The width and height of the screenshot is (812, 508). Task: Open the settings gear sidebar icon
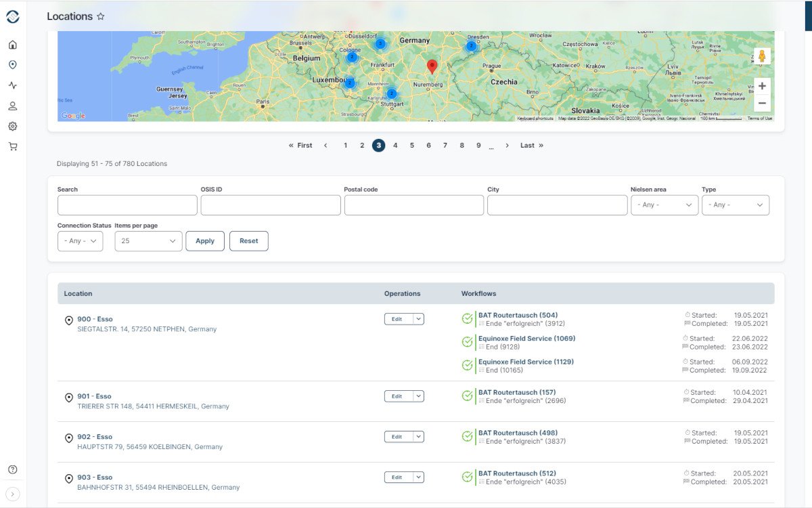tap(13, 126)
